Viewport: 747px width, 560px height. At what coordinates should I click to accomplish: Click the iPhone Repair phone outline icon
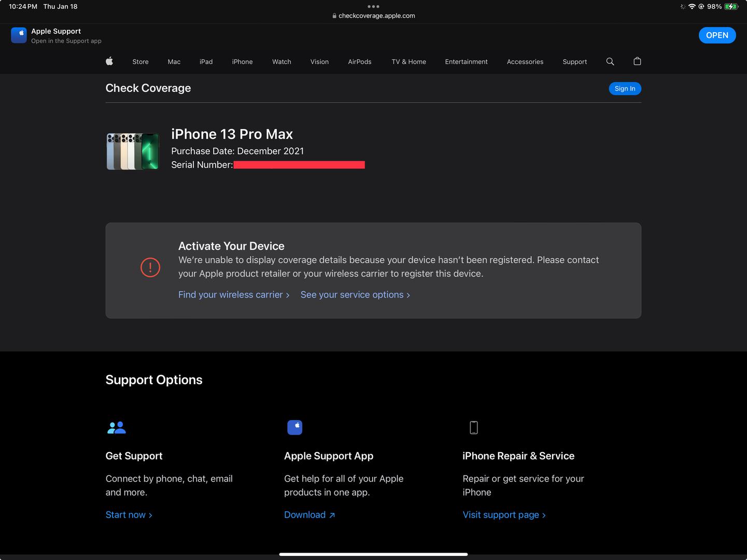coord(474,427)
